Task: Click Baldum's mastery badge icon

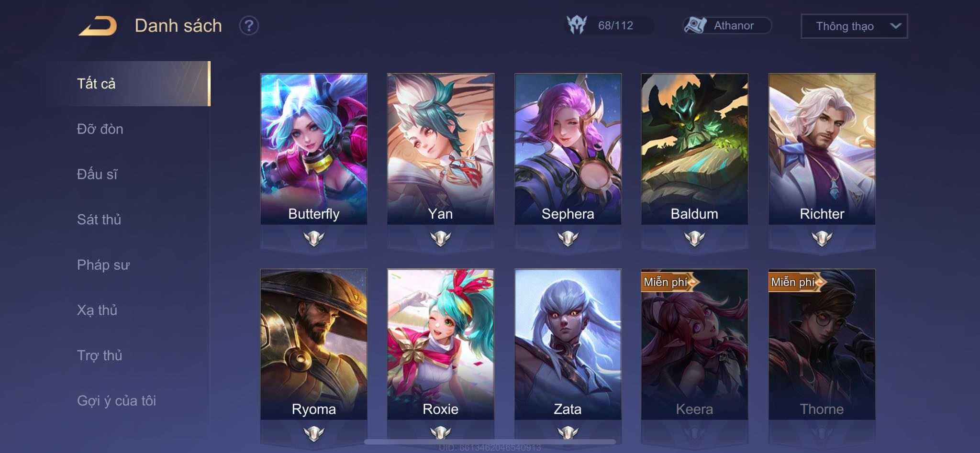Action: (695, 238)
